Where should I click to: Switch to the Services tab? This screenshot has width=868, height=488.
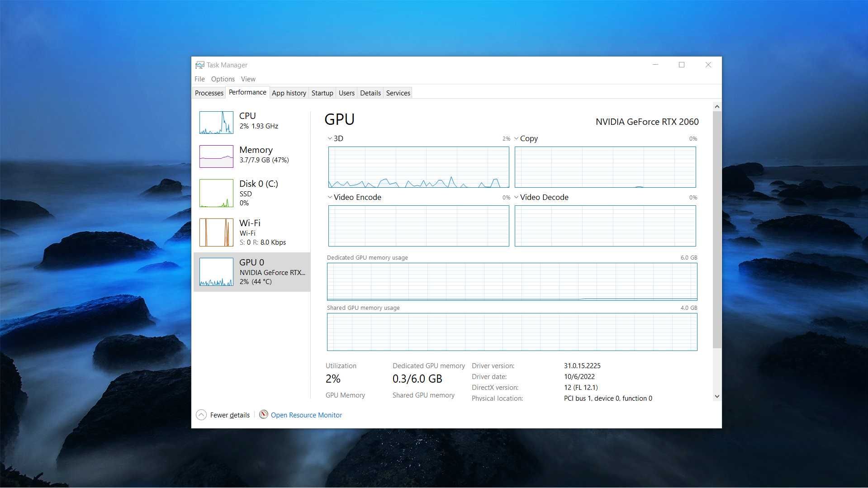tap(398, 93)
